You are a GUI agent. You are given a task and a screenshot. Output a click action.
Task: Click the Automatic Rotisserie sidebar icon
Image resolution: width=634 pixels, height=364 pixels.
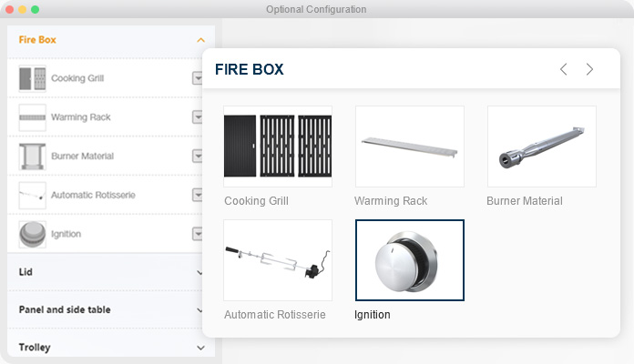[x=32, y=195]
